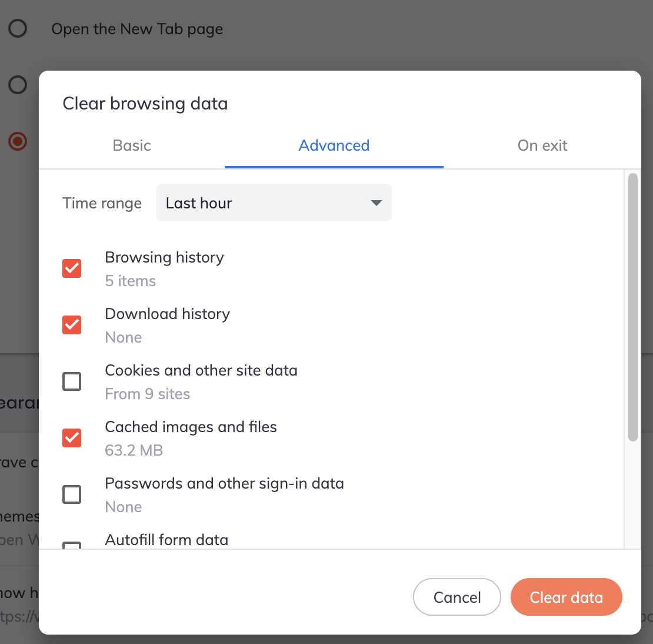Image resolution: width=653 pixels, height=644 pixels.
Task: Click the Cached images and files label
Action: click(191, 427)
